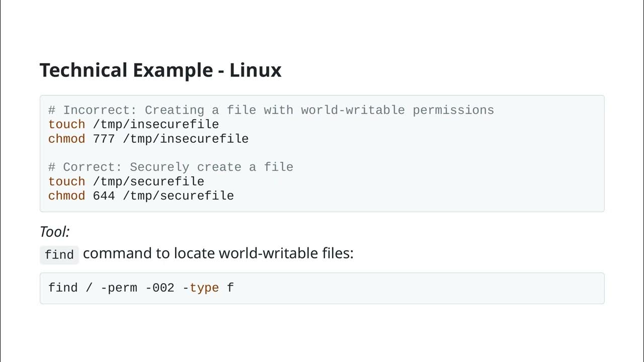Click the highlighted "type" keyword in the find command
Screen dimensions: 644x362
204,288
